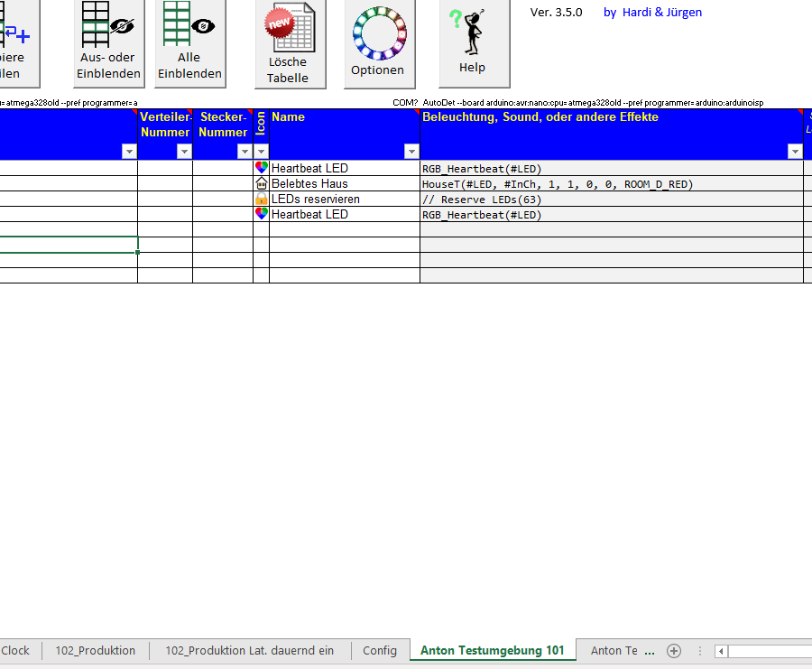
Task: Show all rows with Alle Einblenden
Action: tap(189, 42)
